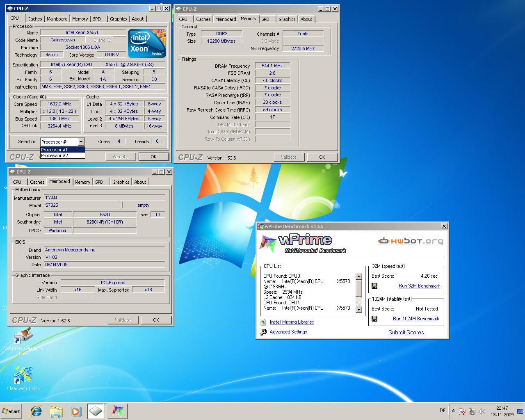This screenshot has height=420, width=525.
Task: Open the Processor selection dropdown arrow
Action: [81, 142]
